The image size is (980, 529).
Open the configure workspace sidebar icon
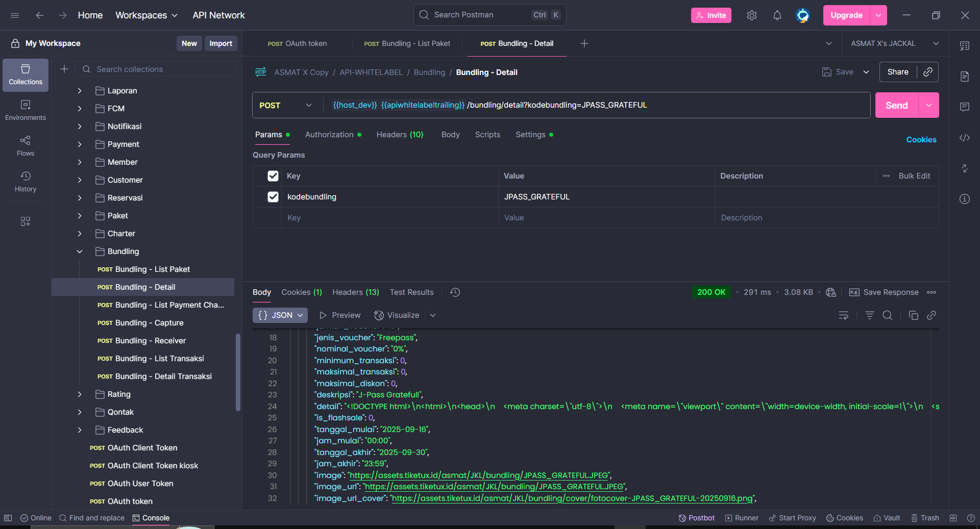(x=26, y=221)
